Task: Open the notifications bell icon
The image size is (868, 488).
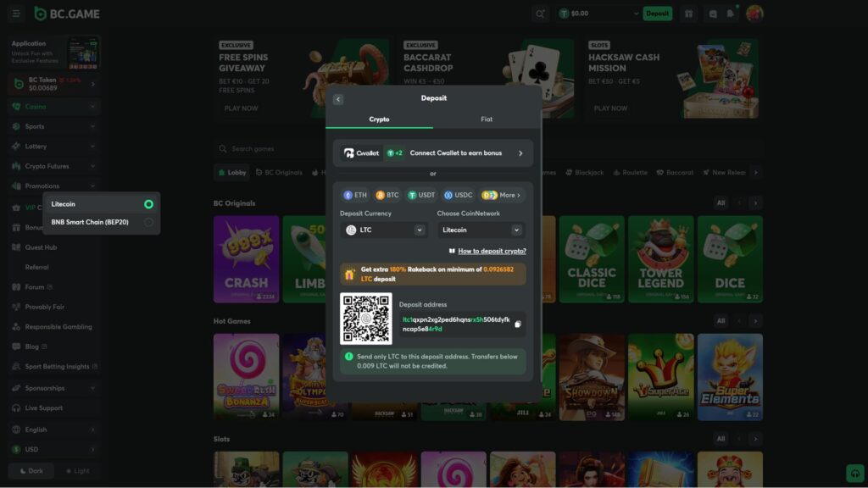Action: click(x=731, y=14)
